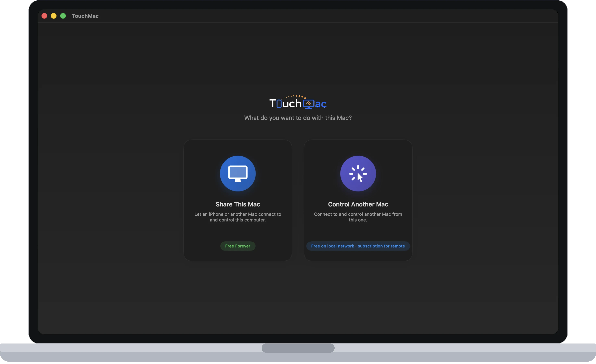Click the green Free Forever badge
The image size is (596, 364).
point(238,246)
